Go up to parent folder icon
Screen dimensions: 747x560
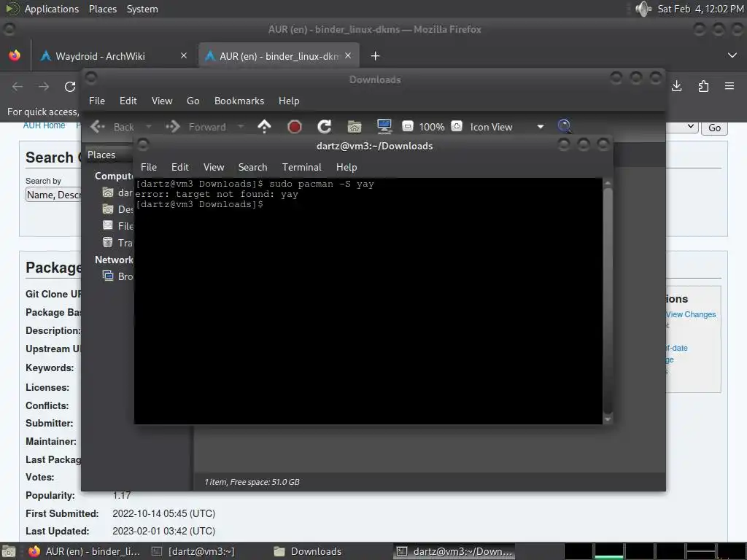tap(264, 127)
